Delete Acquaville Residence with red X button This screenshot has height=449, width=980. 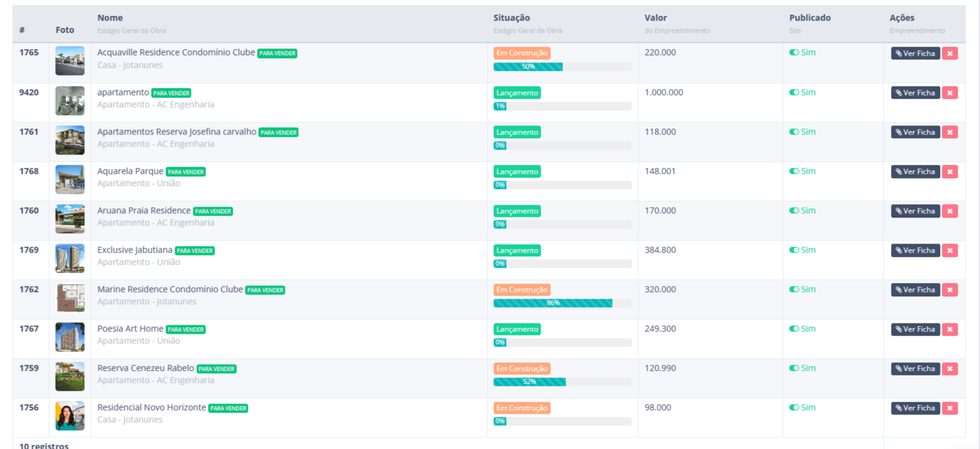(x=950, y=53)
